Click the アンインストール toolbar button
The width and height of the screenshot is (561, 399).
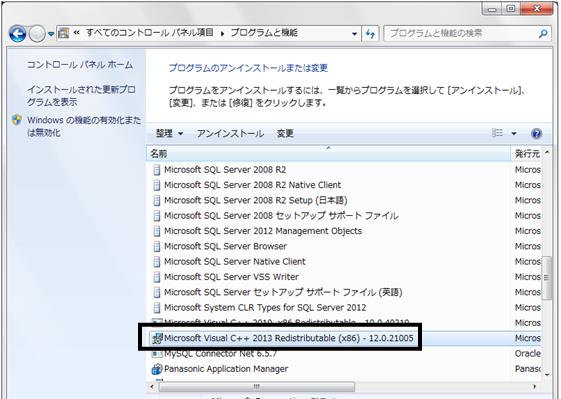click(230, 133)
